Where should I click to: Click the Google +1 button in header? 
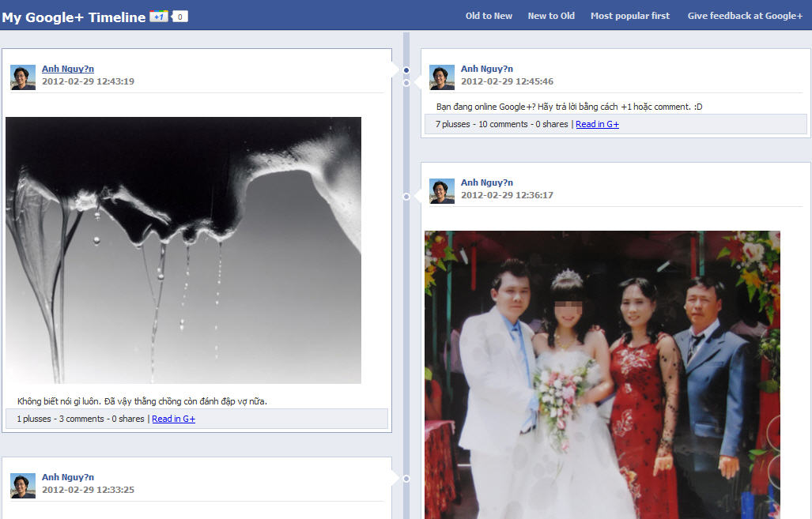point(158,17)
